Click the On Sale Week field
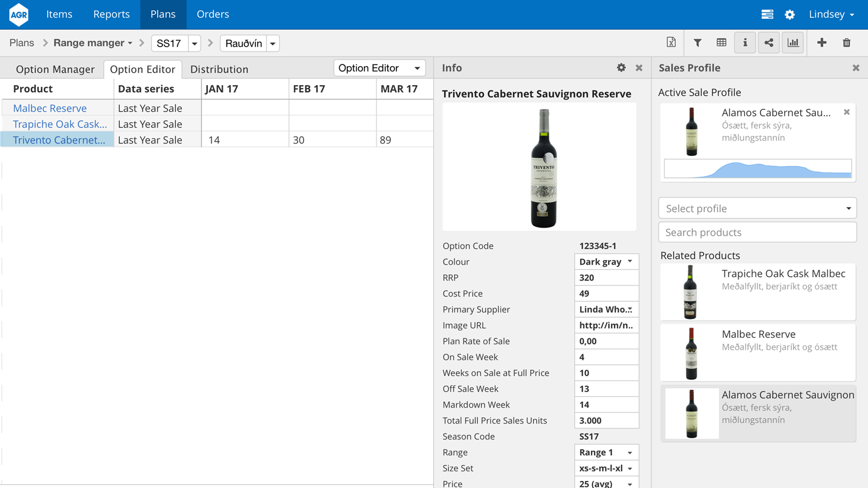The height and width of the screenshot is (488, 868). pos(606,357)
